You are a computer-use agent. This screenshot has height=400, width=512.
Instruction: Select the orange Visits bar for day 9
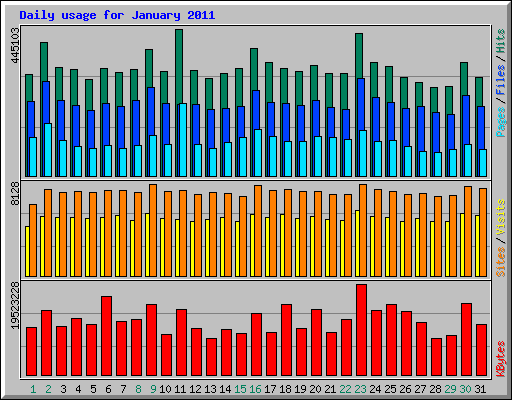153,230
